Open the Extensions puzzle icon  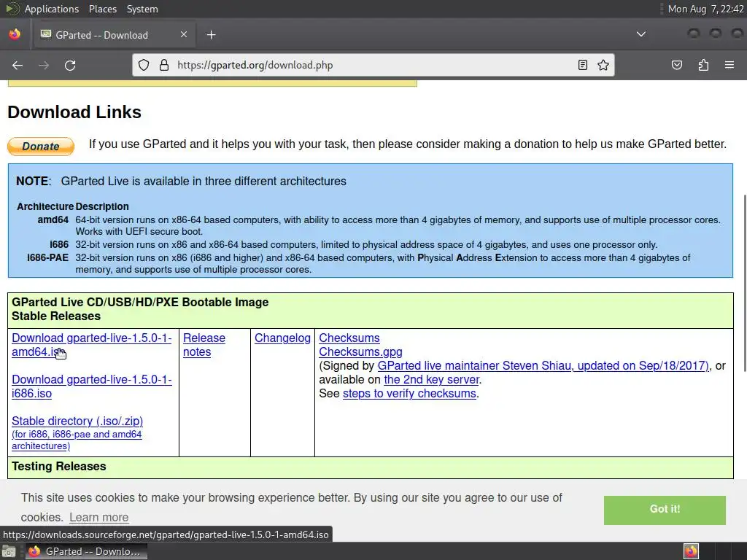click(703, 65)
